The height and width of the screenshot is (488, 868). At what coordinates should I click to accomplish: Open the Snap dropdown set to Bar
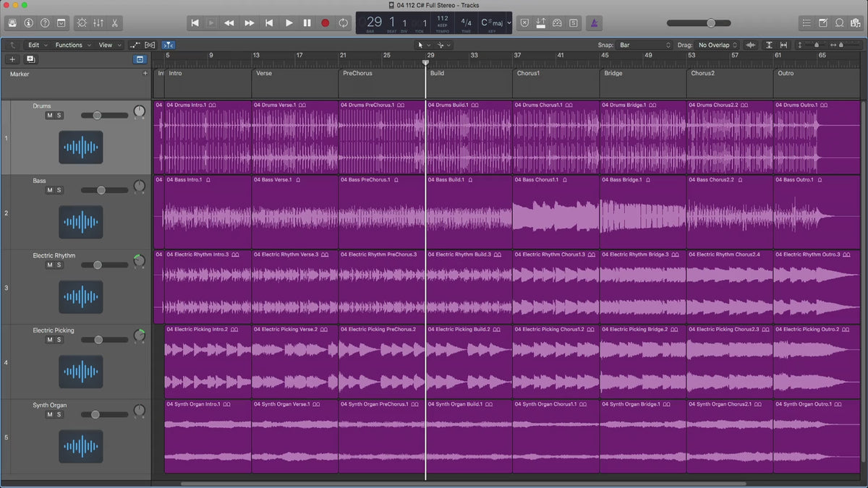pos(644,45)
